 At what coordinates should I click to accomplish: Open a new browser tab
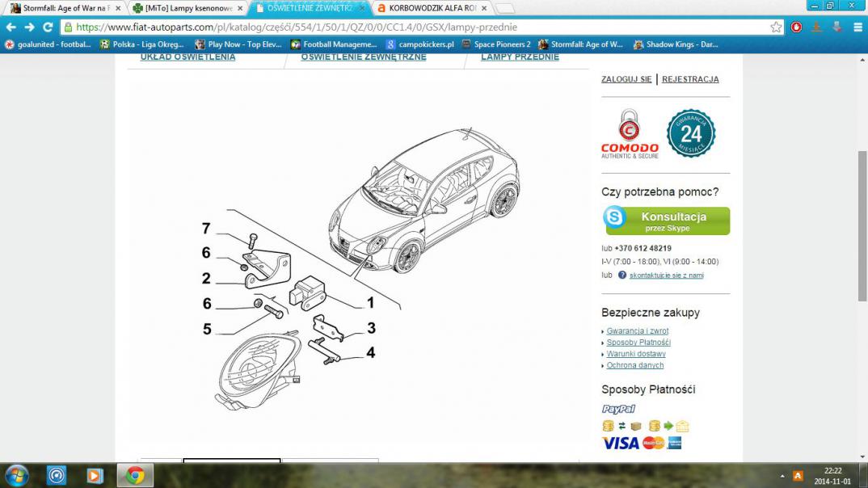tap(504, 8)
